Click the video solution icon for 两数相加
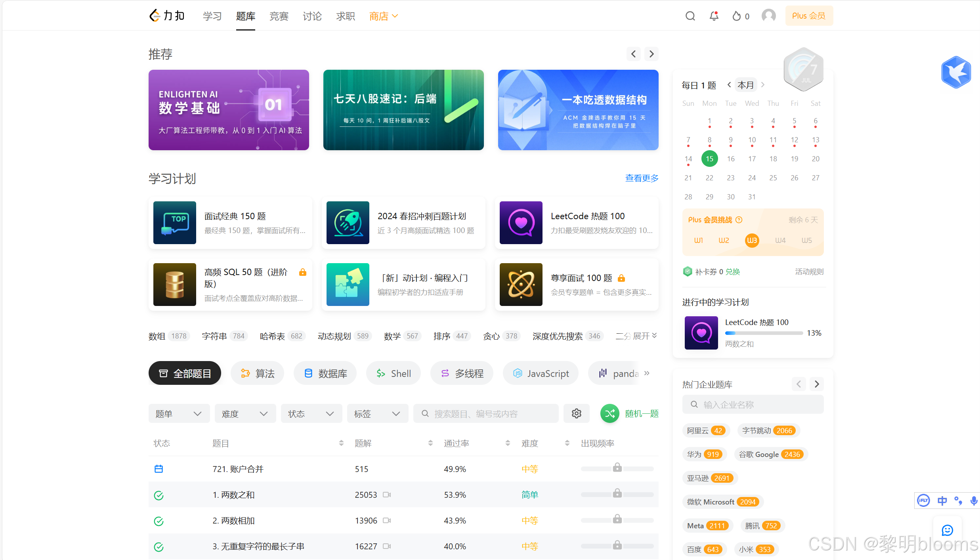The width and height of the screenshot is (980, 560). point(387,520)
